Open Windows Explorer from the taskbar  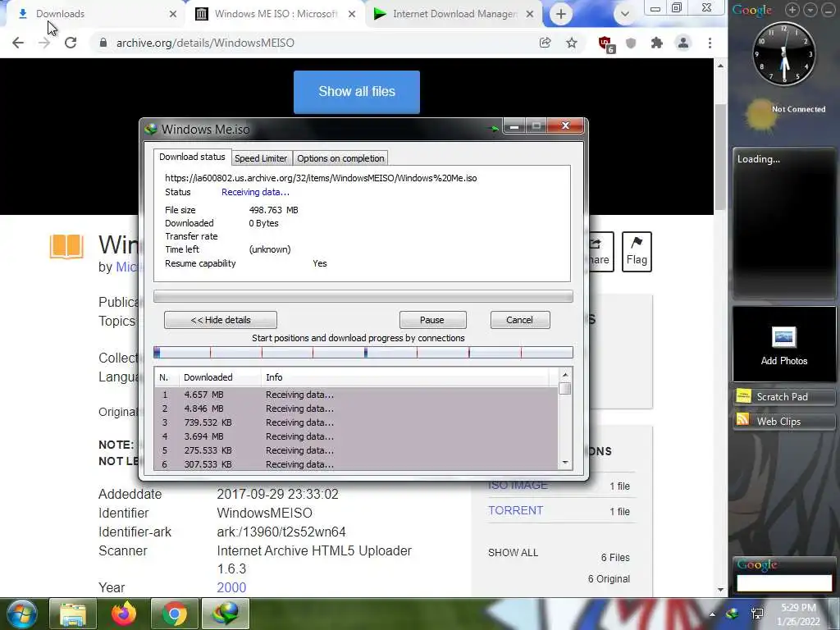pyautogui.click(x=73, y=614)
